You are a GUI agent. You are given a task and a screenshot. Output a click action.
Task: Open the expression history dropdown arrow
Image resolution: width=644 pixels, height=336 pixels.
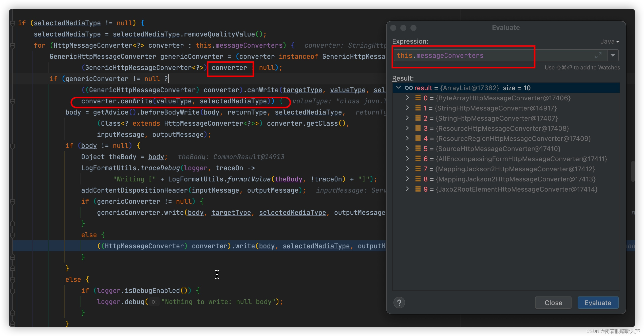tap(613, 55)
